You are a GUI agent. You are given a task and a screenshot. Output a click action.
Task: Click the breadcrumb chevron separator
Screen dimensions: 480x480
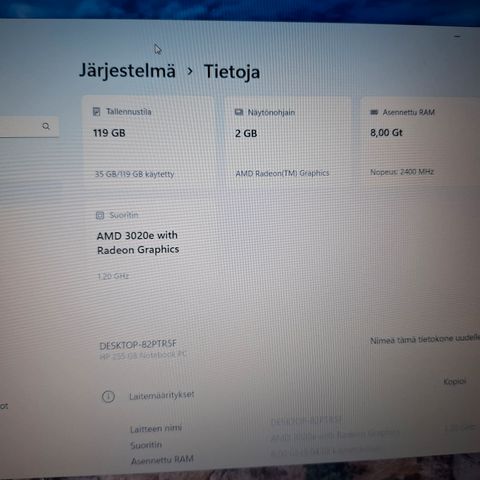point(190,71)
